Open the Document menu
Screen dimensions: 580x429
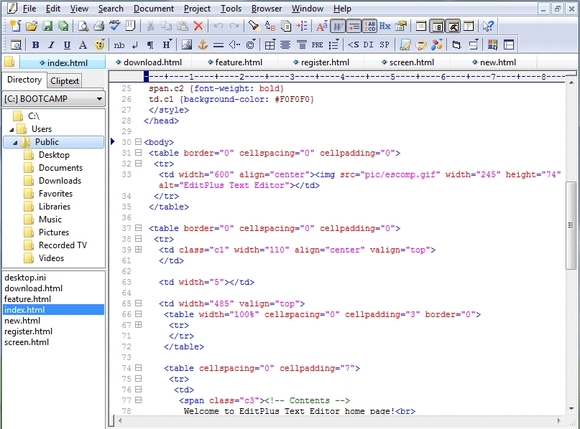154,9
